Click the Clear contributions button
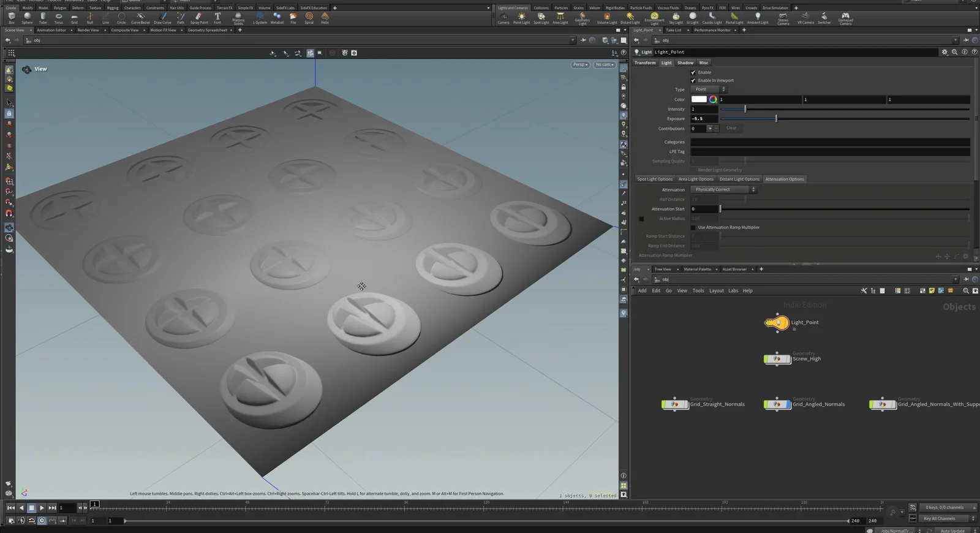The width and height of the screenshot is (980, 533). click(x=731, y=129)
